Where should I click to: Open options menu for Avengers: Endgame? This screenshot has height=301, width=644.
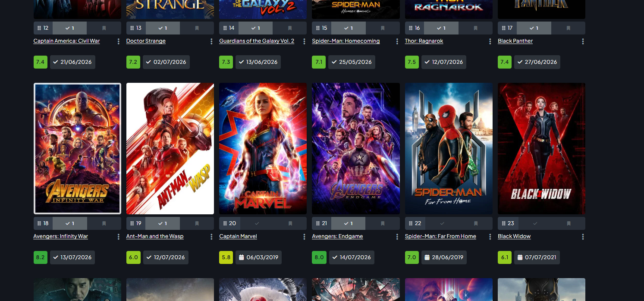(x=397, y=237)
